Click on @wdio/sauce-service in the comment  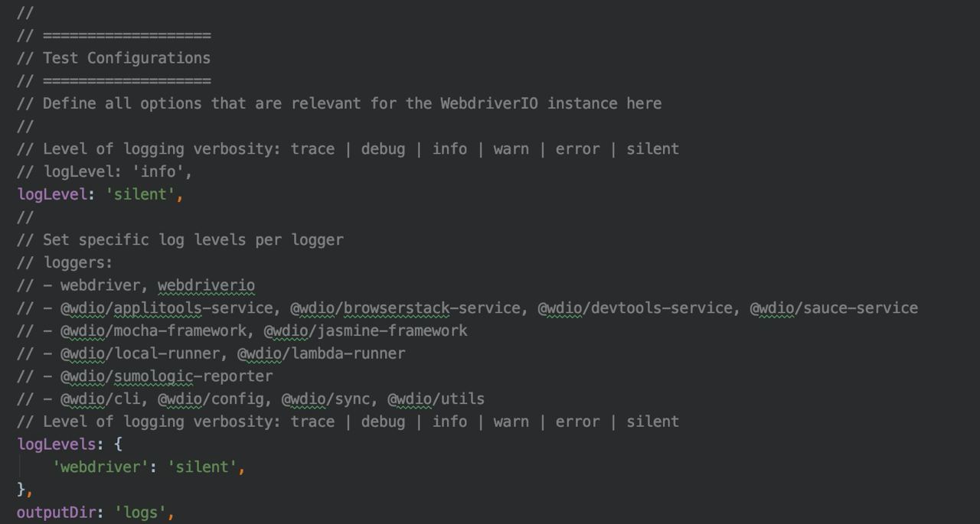[833, 308]
